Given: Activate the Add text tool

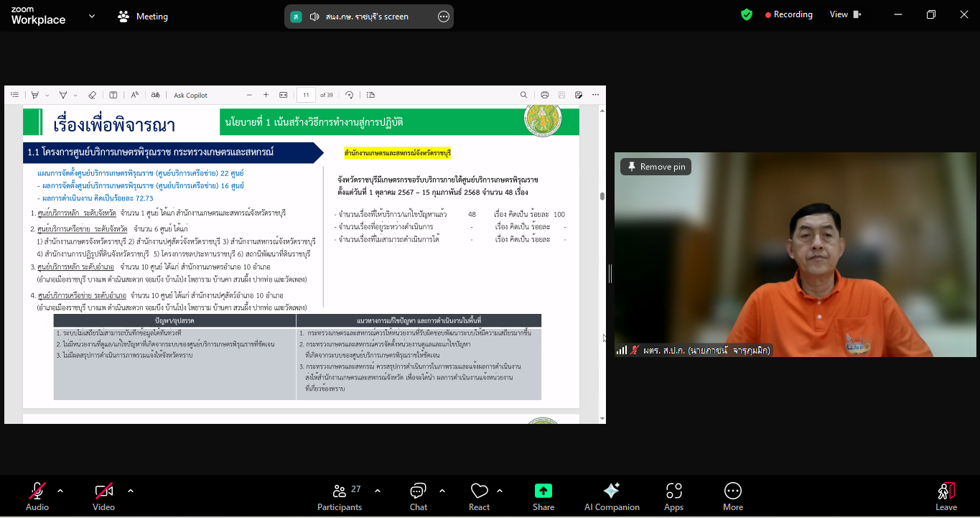Looking at the screenshot, I should (112, 94).
